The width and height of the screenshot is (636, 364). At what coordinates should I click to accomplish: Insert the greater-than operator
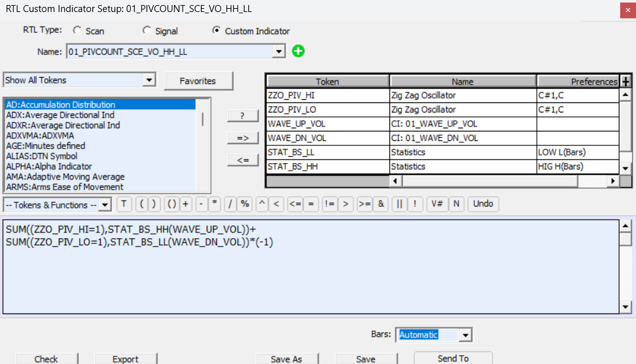point(346,204)
